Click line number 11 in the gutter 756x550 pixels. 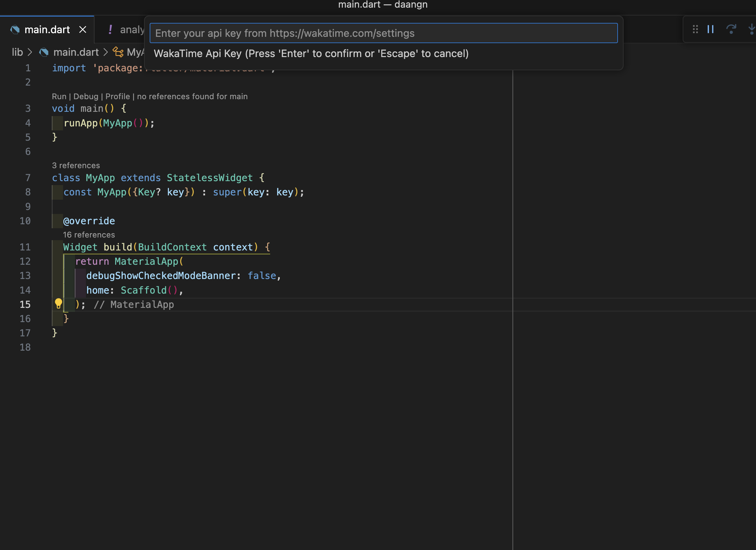pyautogui.click(x=25, y=247)
